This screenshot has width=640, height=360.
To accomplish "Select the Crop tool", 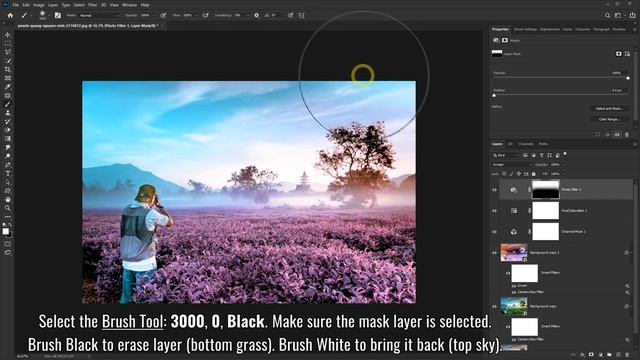I will pyautogui.click(x=7, y=69).
